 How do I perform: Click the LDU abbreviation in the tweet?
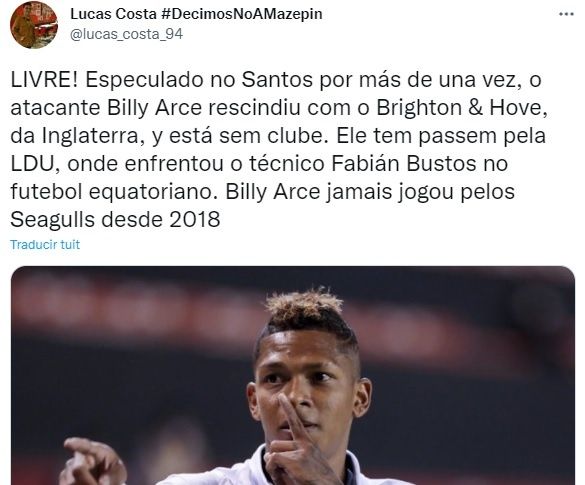tap(33, 164)
